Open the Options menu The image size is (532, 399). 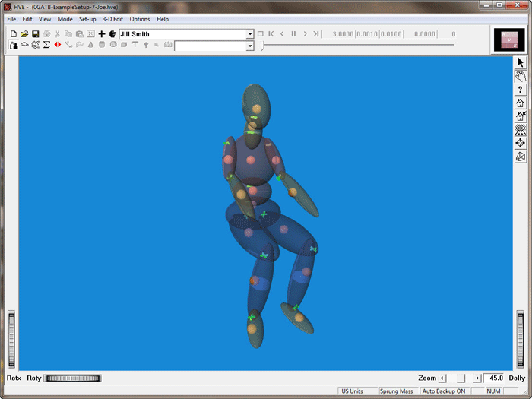(140, 19)
